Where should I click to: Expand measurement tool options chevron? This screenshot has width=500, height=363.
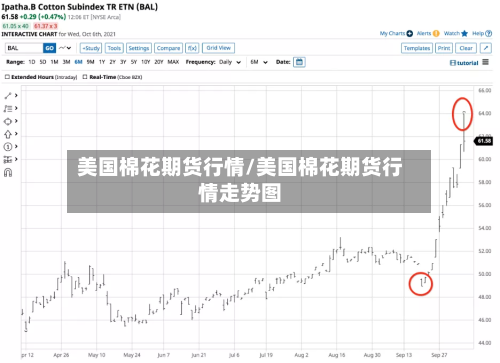(16, 159)
